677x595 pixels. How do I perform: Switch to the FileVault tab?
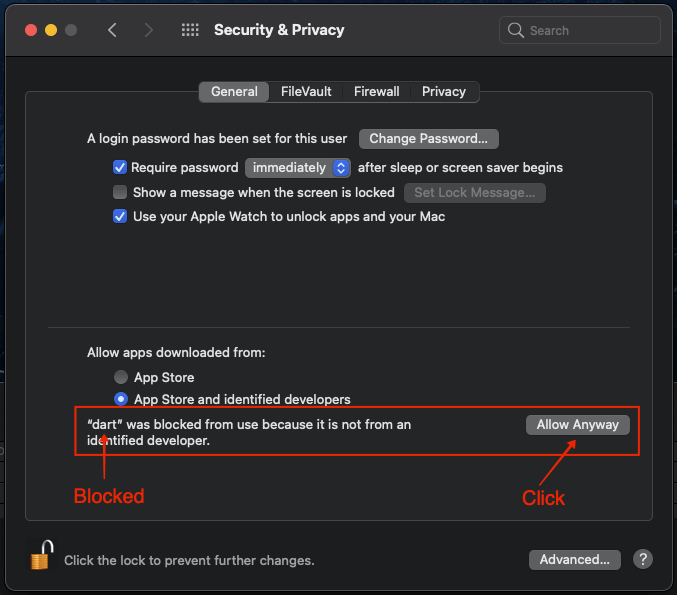308,91
